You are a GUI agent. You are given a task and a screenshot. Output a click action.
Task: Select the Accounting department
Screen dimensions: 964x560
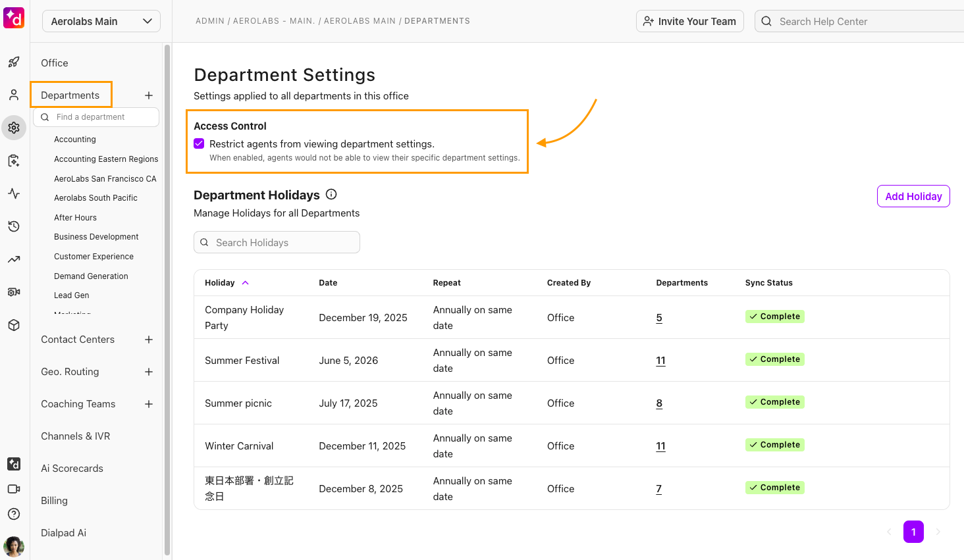coord(75,140)
